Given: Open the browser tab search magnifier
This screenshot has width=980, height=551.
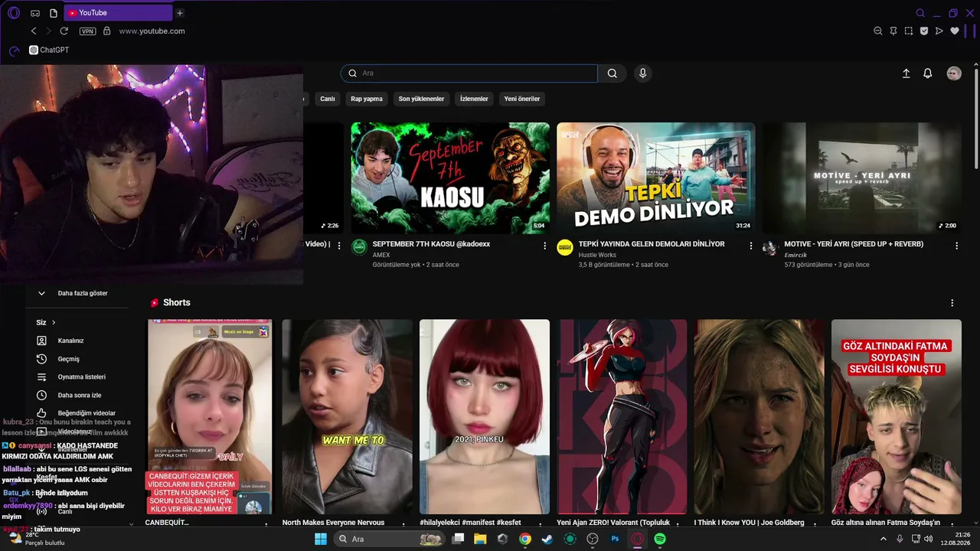Looking at the screenshot, I should coord(920,13).
